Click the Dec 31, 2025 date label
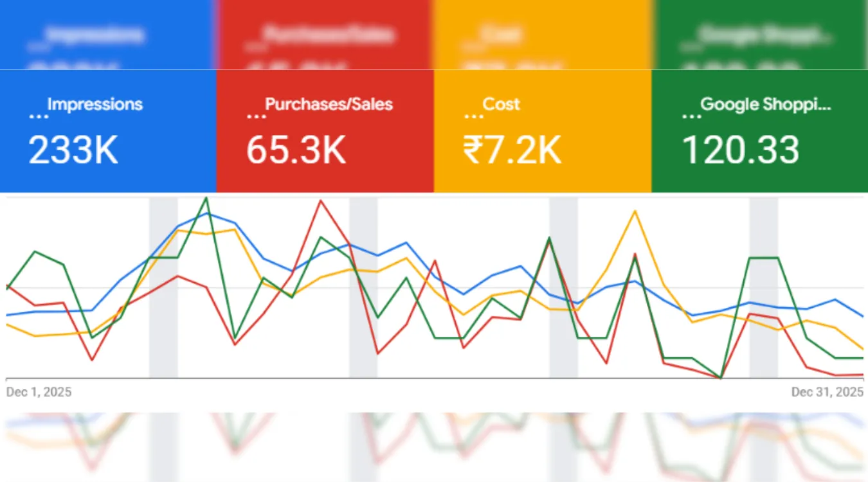868x482 pixels. pos(828,391)
